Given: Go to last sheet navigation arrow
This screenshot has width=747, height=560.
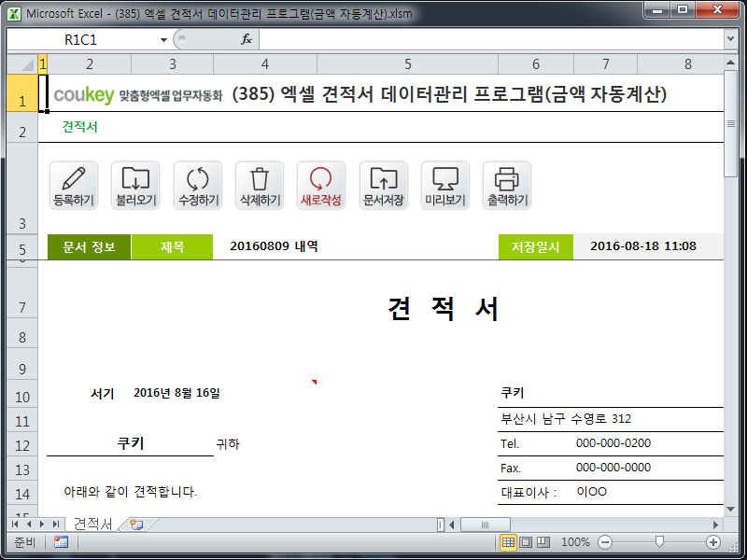Looking at the screenshot, I should [x=56, y=525].
